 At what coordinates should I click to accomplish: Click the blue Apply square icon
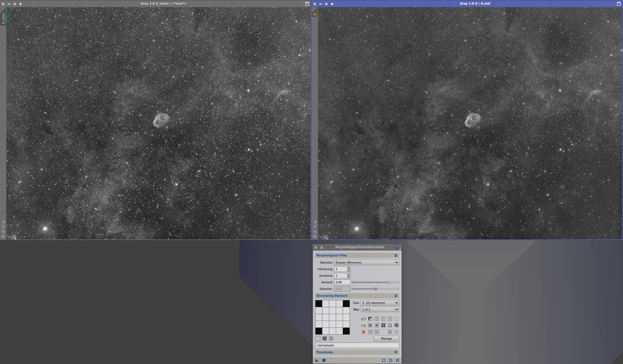click(324, 360)
